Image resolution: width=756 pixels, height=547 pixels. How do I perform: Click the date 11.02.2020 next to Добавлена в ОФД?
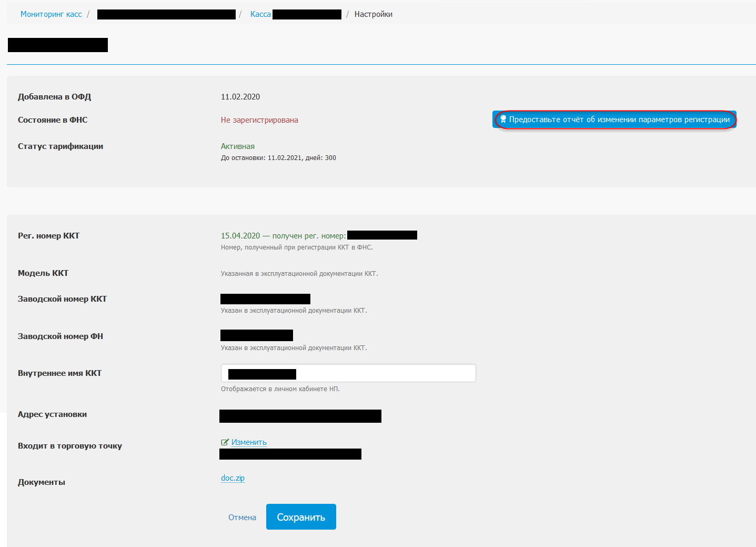(x=240, y=97)
